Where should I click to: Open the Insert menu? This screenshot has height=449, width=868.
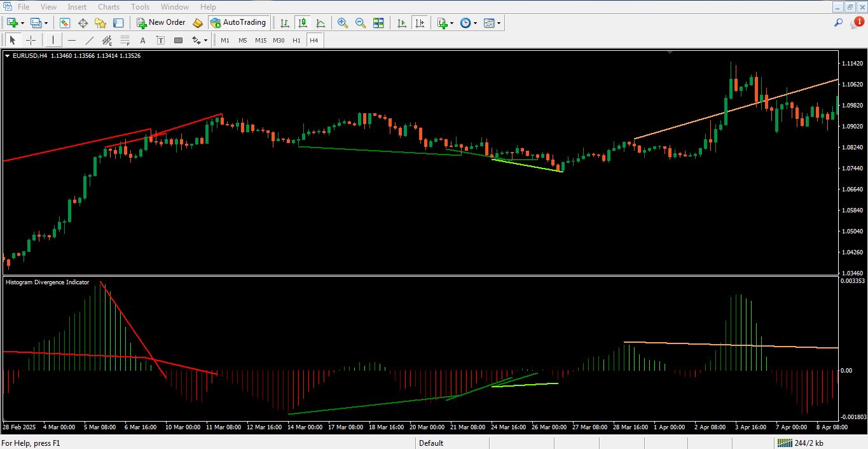pyautogui.click(x=77, y=7)
